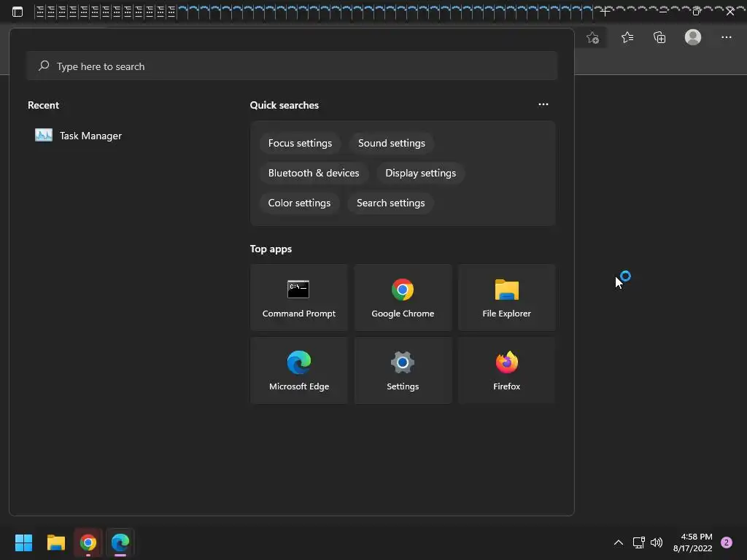Open Edge tab actions menu icon
The image size is (747, 560).
[x=18, y=12]
